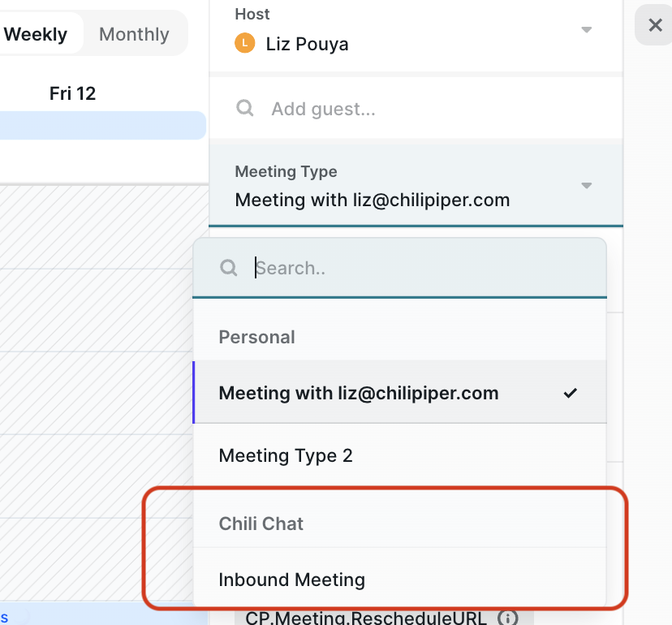This screenshot has width=672, height=625.
Task: Switch to the Weekly view tab
Action: tap(36, 34)
